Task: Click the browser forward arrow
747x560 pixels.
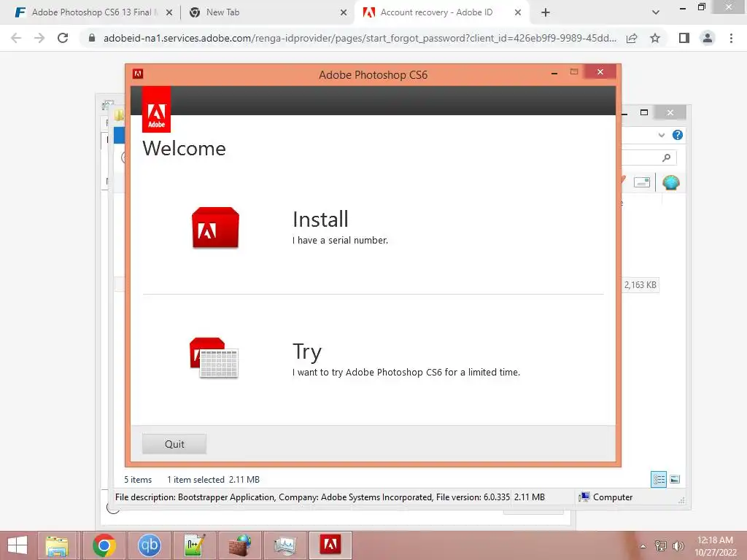Action: [39, 38]
